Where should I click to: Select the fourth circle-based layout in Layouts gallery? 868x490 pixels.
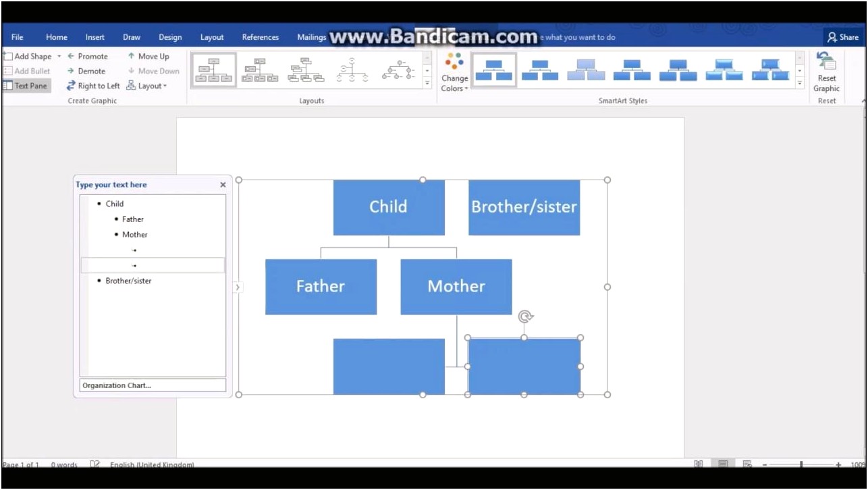tap(352, 70)
